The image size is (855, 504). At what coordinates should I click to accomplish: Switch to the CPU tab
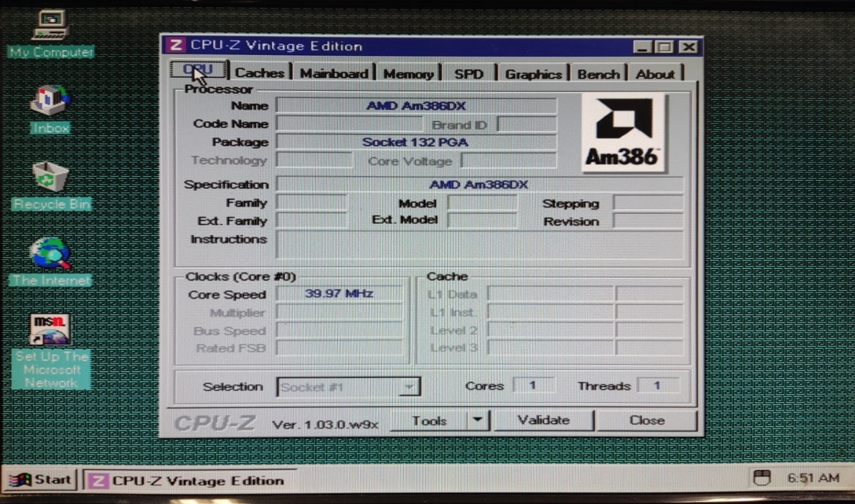point(198,70)
